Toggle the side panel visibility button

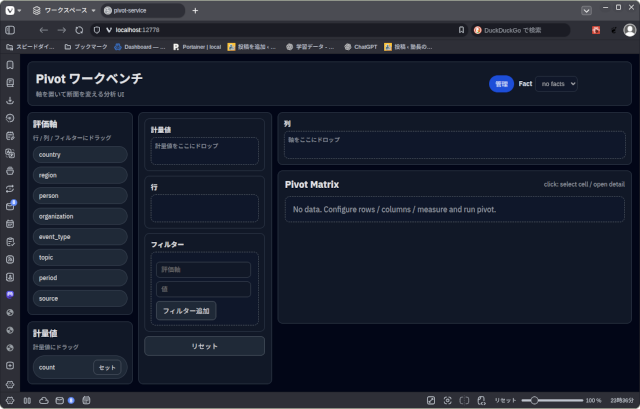[x=10, y=30]
